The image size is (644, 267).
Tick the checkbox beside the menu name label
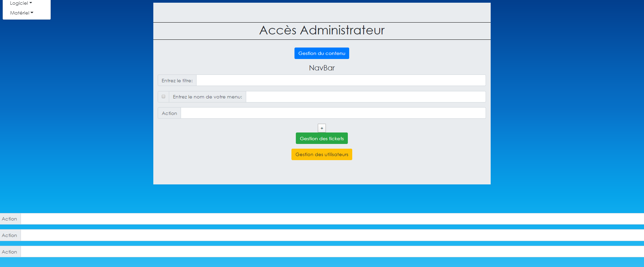coord(163,97)
